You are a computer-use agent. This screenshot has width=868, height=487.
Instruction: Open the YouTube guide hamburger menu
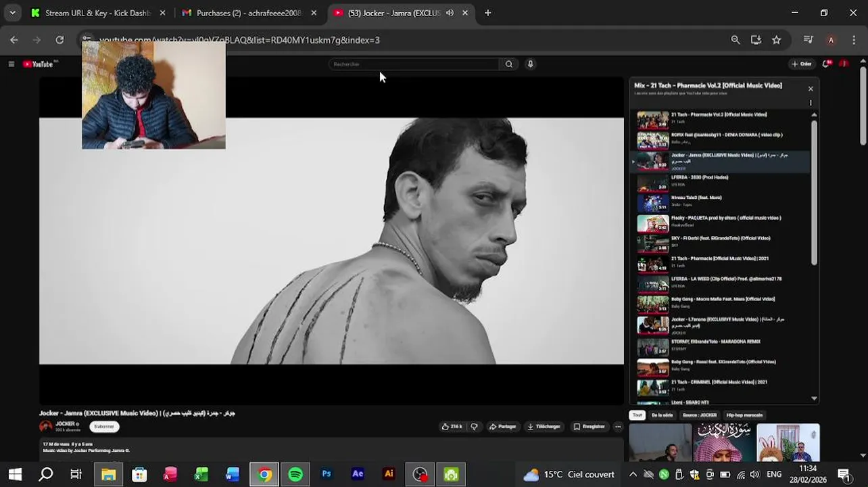[x=11, y=64]
